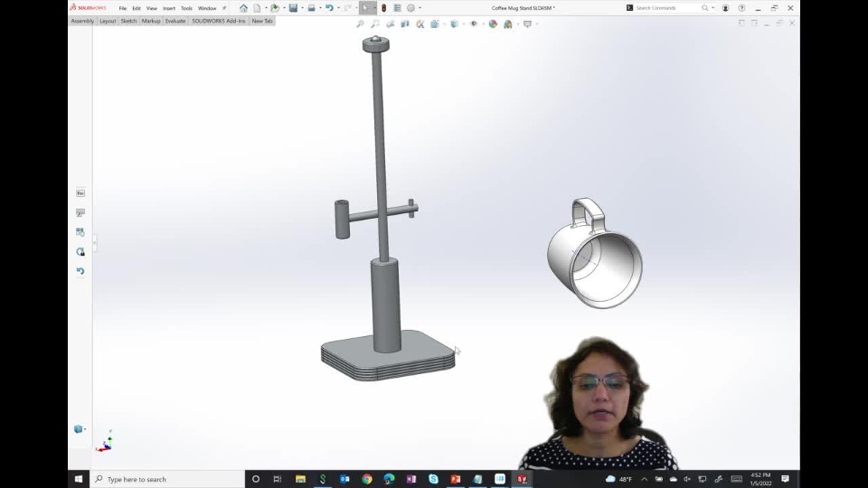This screenshot has height=488, width=868.
Task: Click the Zoom to Area icon
Action: [x=375, y=23]
